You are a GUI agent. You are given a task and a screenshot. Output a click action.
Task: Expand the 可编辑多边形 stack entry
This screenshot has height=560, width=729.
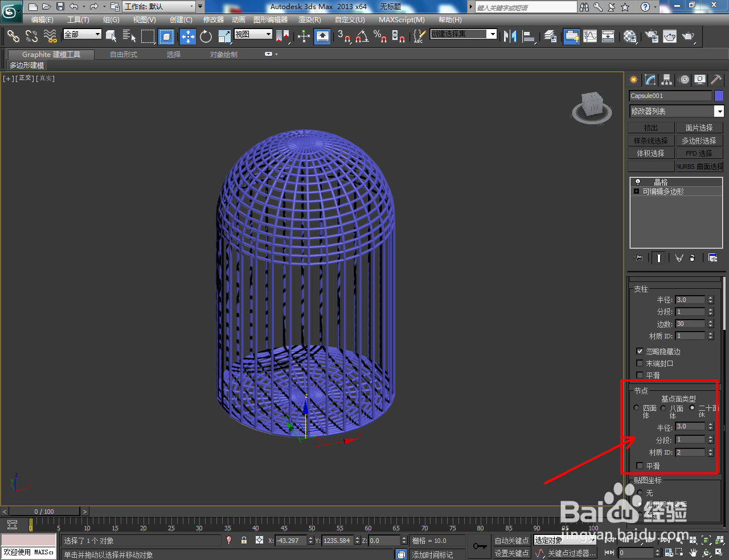(636, 191)
